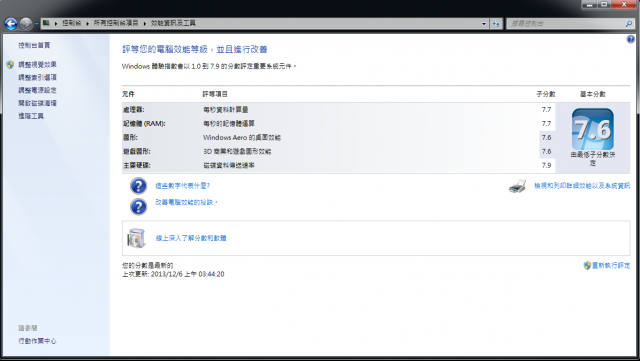This screenshot has height=361, width=640.
Task: Open the recent pages dropdown arrow
Action: (36, 24)
